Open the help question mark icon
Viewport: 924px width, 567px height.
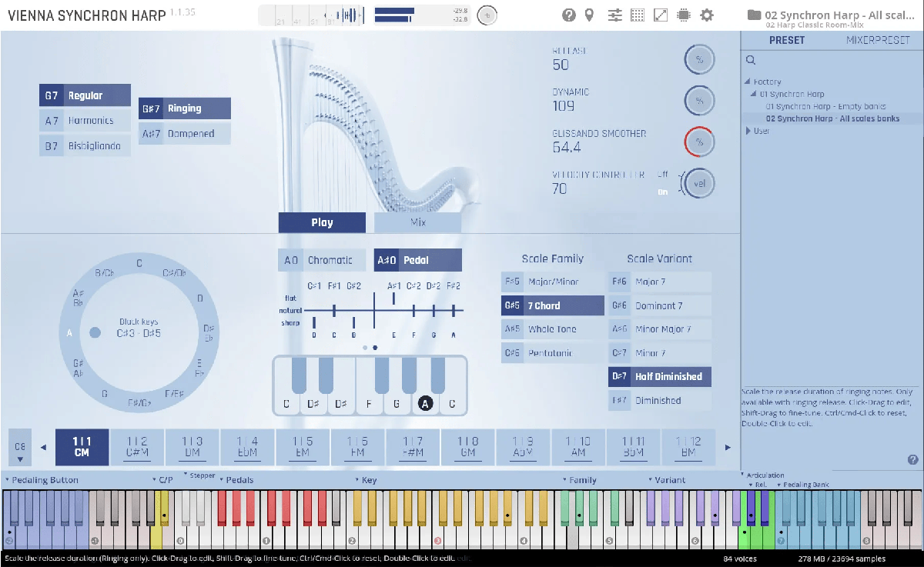[x=569, y=15]
